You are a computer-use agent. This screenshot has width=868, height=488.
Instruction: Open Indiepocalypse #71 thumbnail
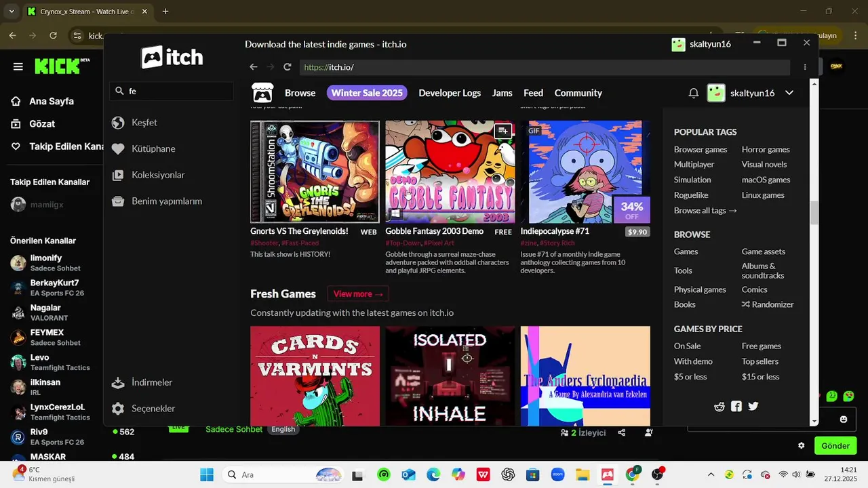(x=585, y=172)
